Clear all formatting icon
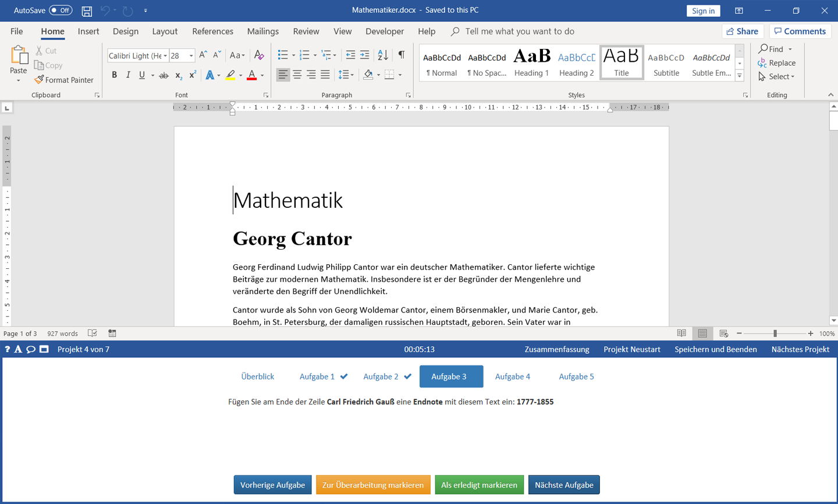This screenshot has height=504, width=838. 259,55
